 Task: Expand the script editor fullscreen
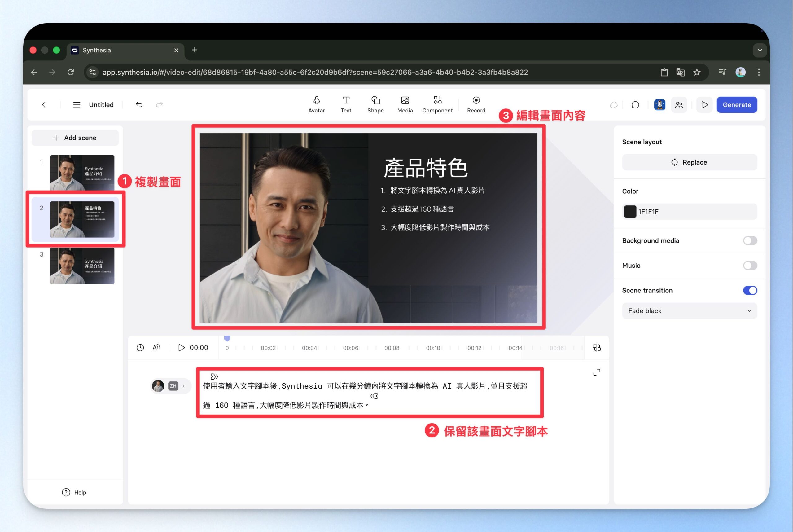(x=596, y=372)
